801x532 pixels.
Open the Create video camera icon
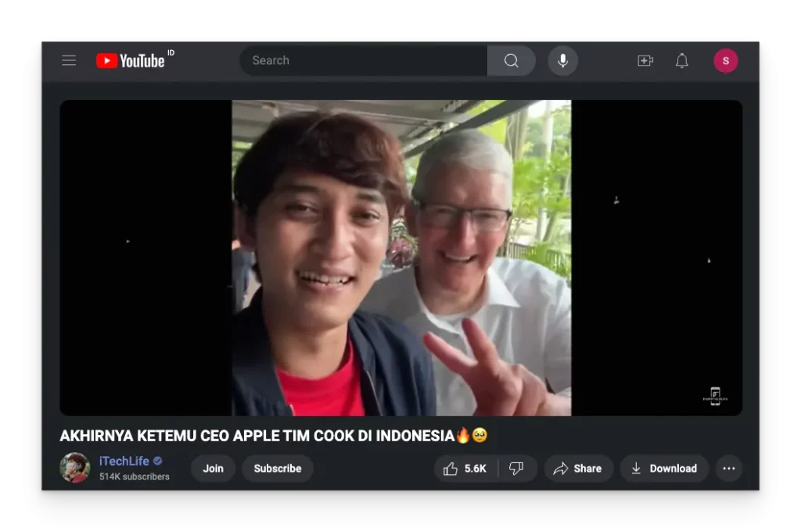tap(645, 60)
